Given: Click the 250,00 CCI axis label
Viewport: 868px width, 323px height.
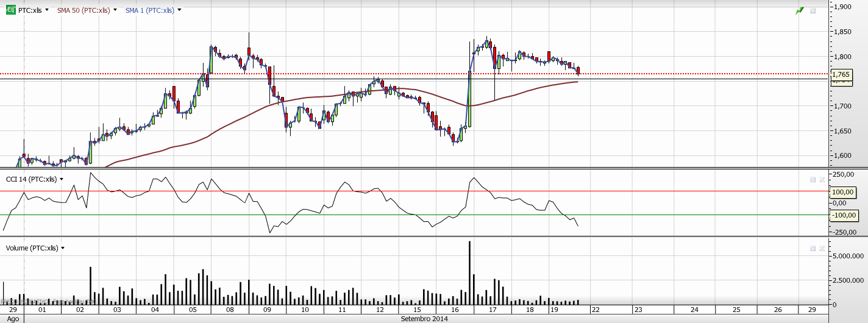Looking at the screenshot, I should pos(843,175).
